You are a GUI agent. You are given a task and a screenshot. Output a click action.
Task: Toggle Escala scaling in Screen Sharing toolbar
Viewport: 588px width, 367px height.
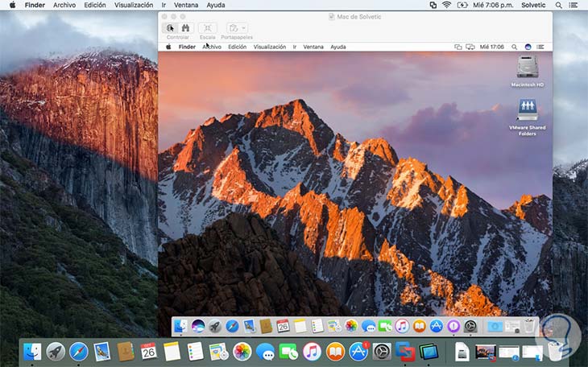pyautogui.click(x=207, y=28)
